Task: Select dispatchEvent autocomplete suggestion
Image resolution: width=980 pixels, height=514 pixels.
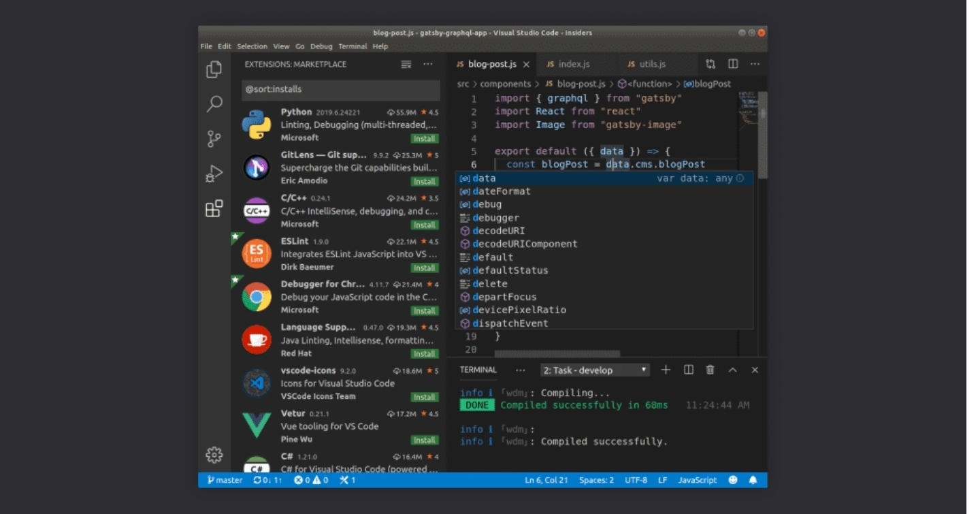Action: [x=604, y=323]
